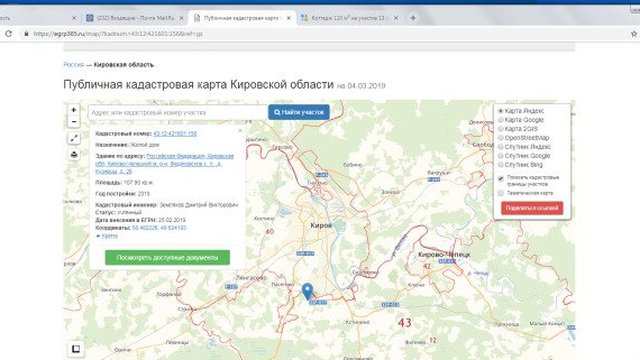640x360 pixels.
Task: Click the blue location pin on map
Action: 307,292
